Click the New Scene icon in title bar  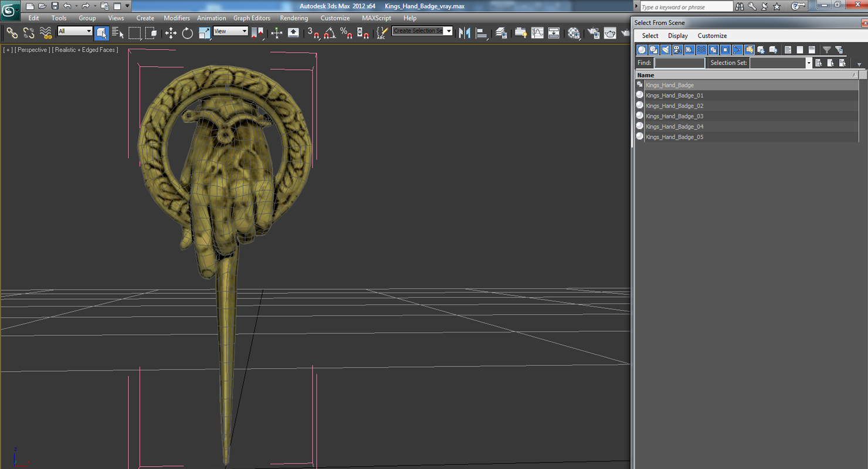point(30,6)
